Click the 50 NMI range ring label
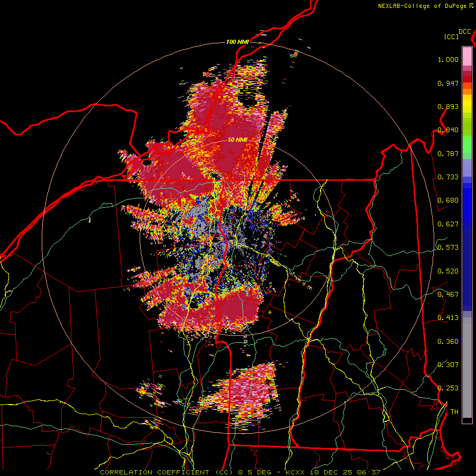Screen dimensions: 476x476 (237, 140)
